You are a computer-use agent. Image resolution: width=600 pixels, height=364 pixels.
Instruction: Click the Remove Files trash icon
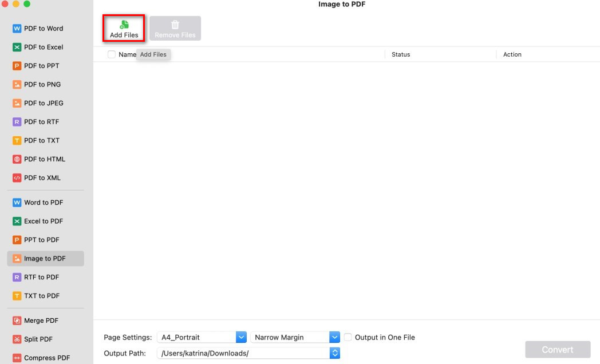175,24
